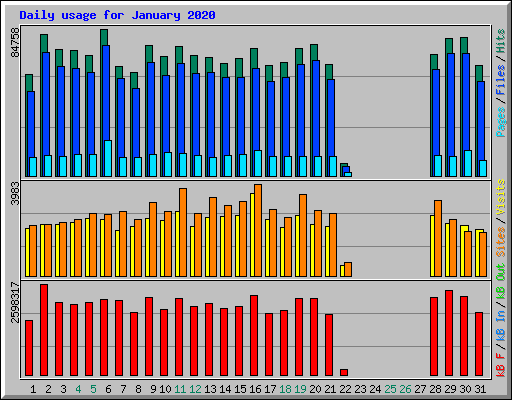Click green weekend day label 12
The height and width of the screenshot is (400, 512).
[195, 389]
